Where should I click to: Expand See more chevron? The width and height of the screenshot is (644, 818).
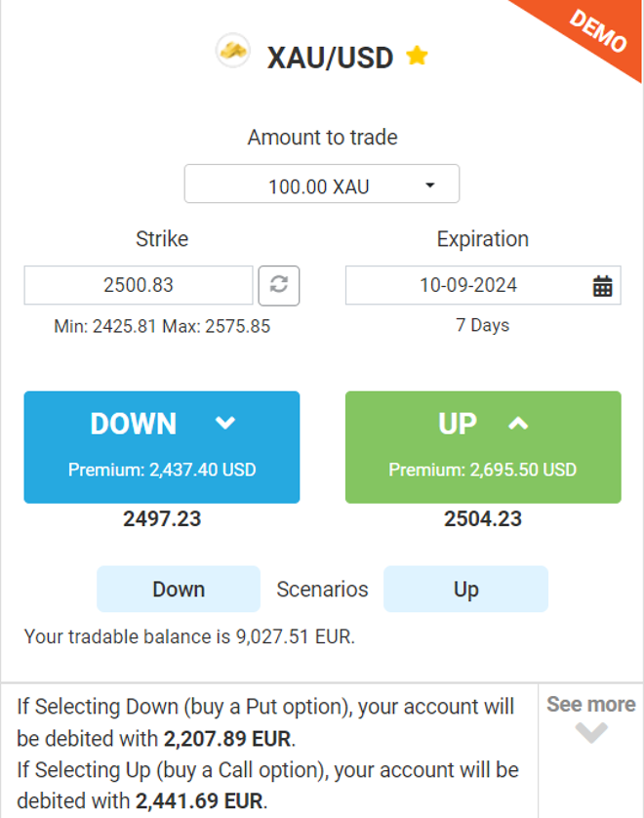click(591, 732)
